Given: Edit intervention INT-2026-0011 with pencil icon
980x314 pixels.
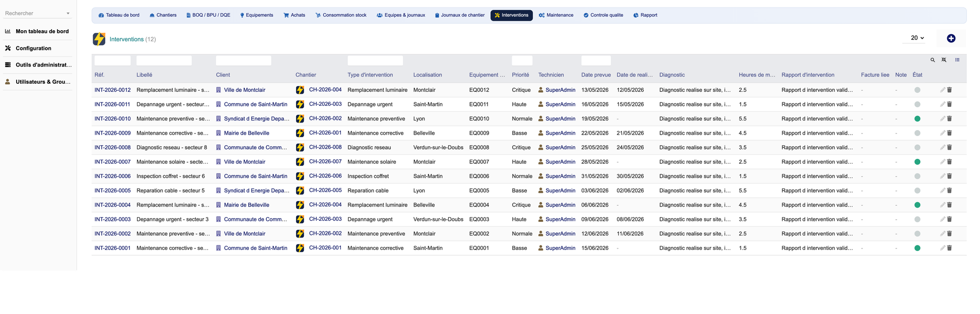Looking at the screenshot, I should [942, 104].
